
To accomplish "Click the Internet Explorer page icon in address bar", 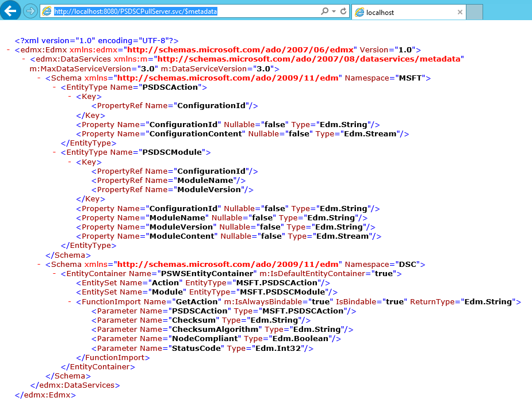I will (x=47, y=11).
